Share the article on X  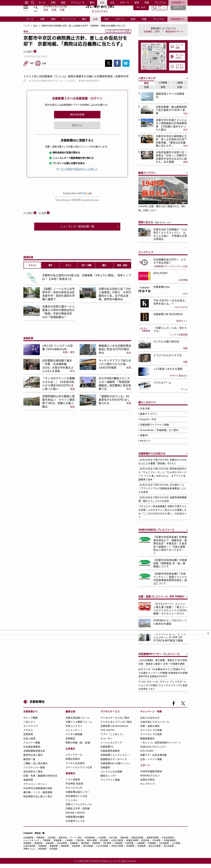(x=108, y=63)
